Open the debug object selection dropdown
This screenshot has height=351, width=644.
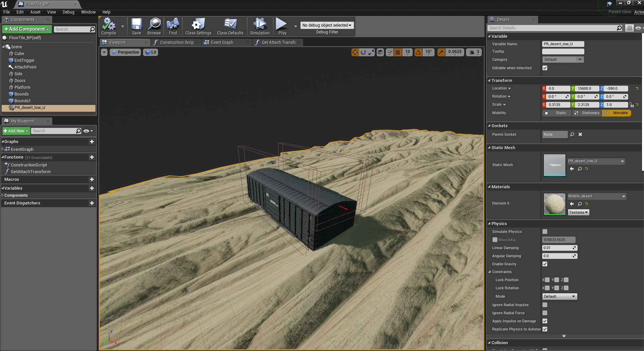(x=327, y=25)
